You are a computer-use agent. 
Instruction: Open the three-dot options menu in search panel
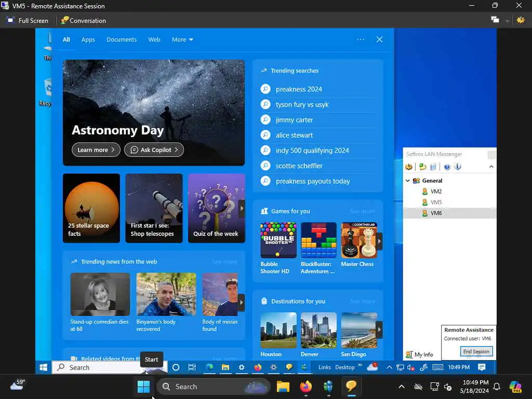[x=361, y=39]
